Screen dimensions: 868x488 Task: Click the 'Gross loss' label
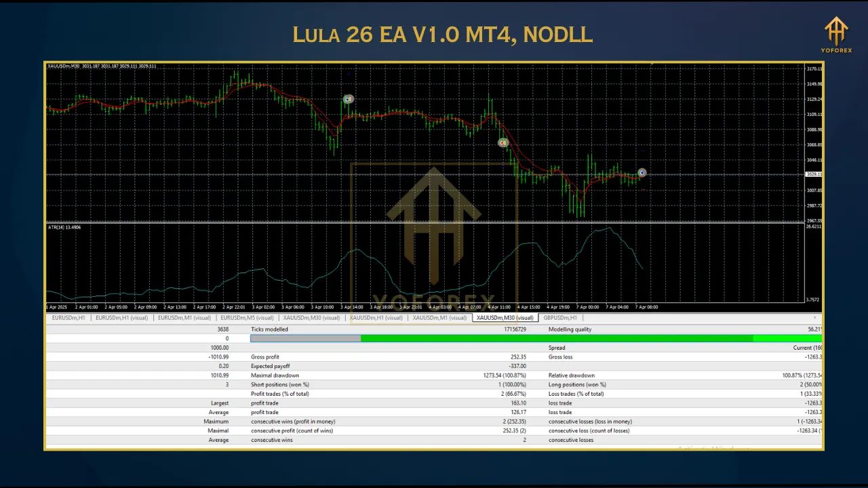(x=561, y=357)
